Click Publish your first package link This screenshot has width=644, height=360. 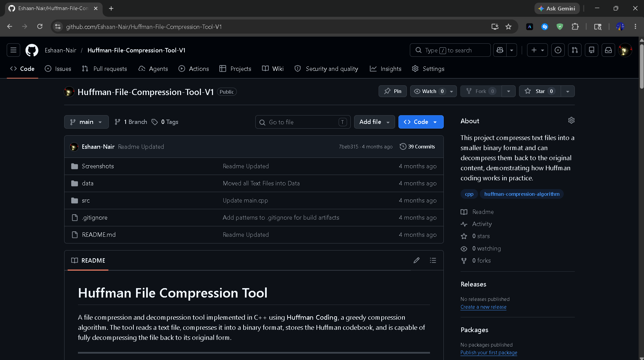click(x=489, y=353)
